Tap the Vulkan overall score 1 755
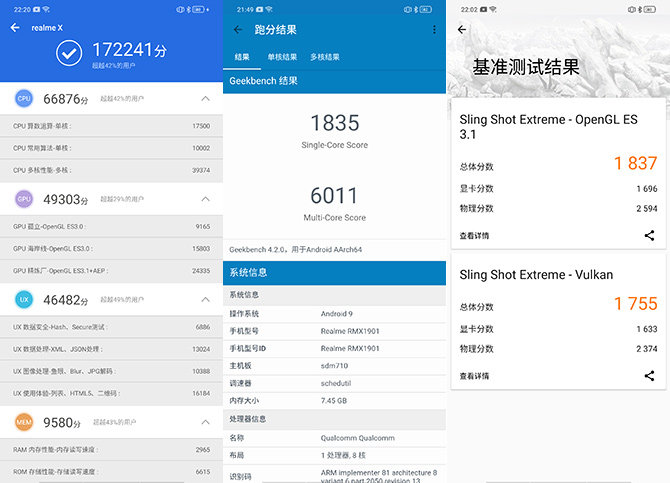The width and height of the screenshot is (670, 483). pos(635,304)
